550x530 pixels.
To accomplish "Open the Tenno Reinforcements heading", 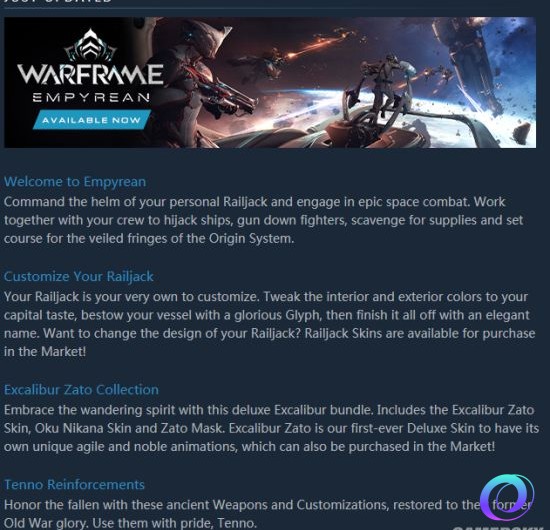I will [74, 484].
